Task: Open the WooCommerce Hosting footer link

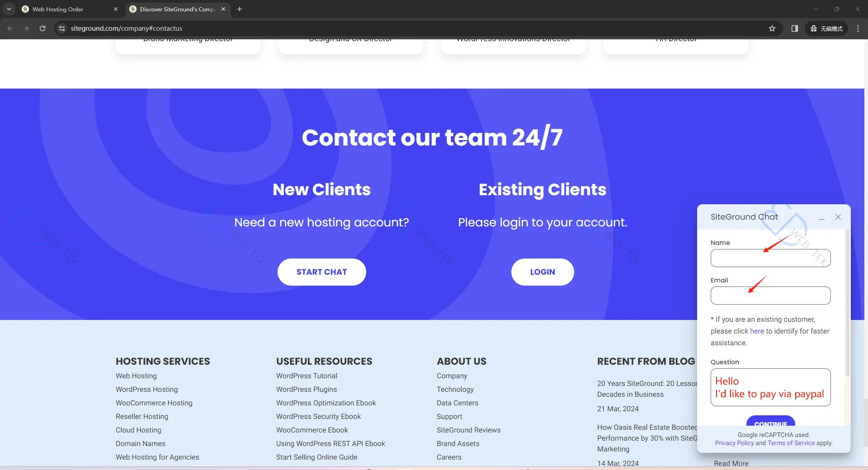Action: click(154, 403)
